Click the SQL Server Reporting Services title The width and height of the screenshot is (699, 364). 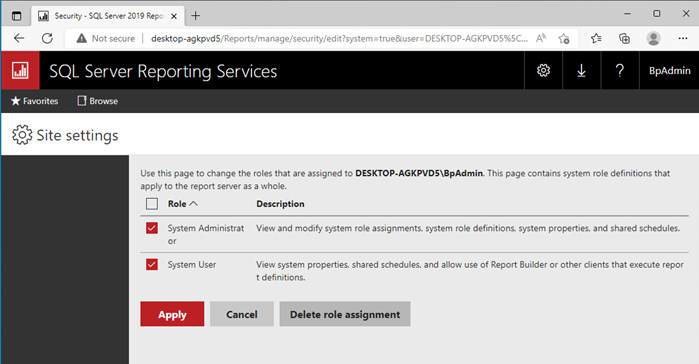(163, 71)
